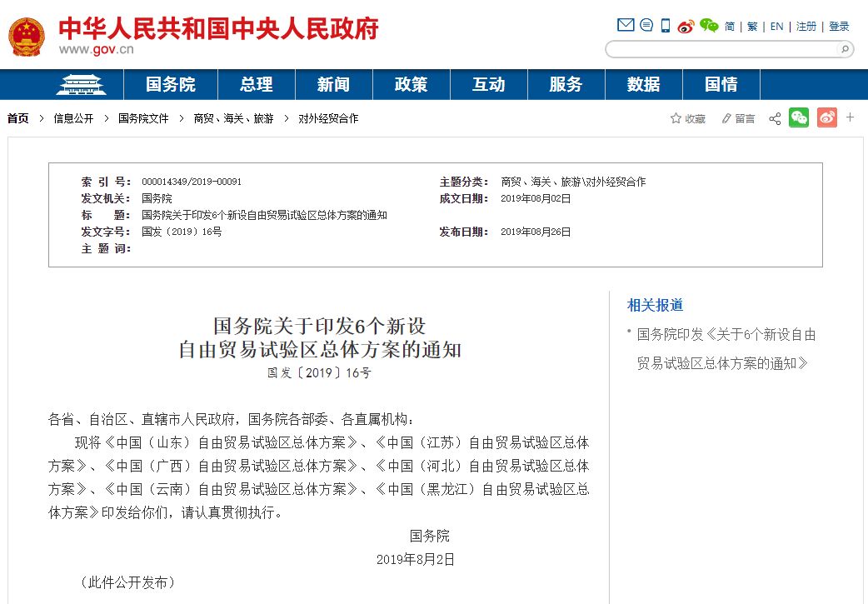868x604 pixels.
Task: Click the 相关报道 heading
Action: (655, 305)
